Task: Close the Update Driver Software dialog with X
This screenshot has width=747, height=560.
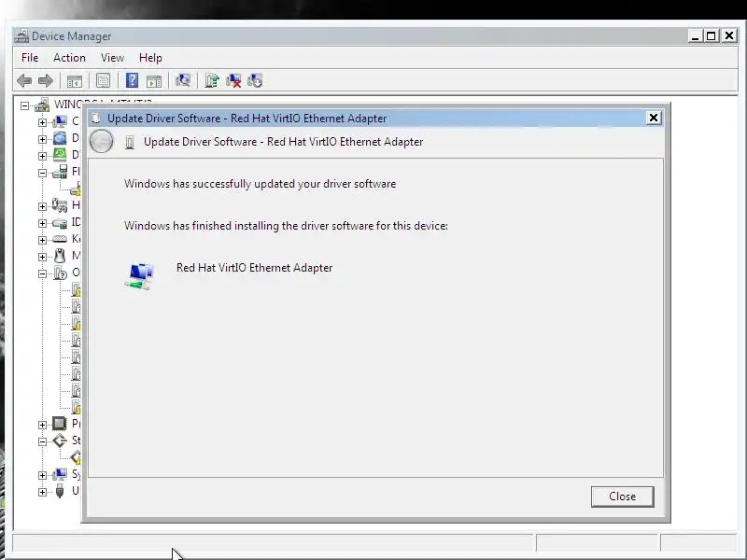Action: click(x=654, y=118)
